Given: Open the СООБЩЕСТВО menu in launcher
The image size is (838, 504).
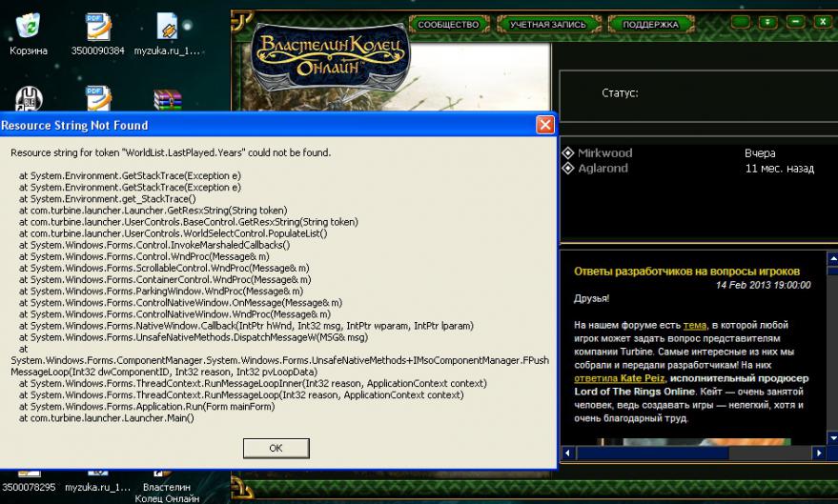Looking at the screenshot, I should click(448, 25).
